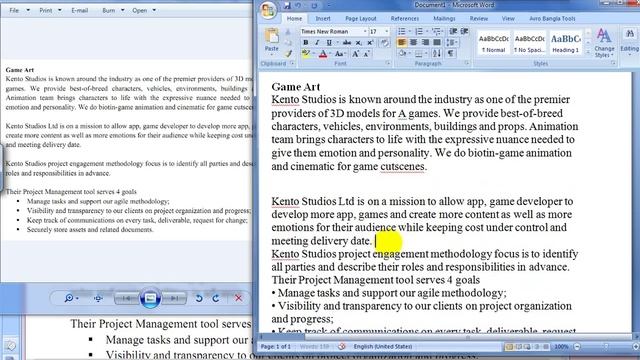Toggle Bold formatting
640x360 pixels.
pos(305,42)
